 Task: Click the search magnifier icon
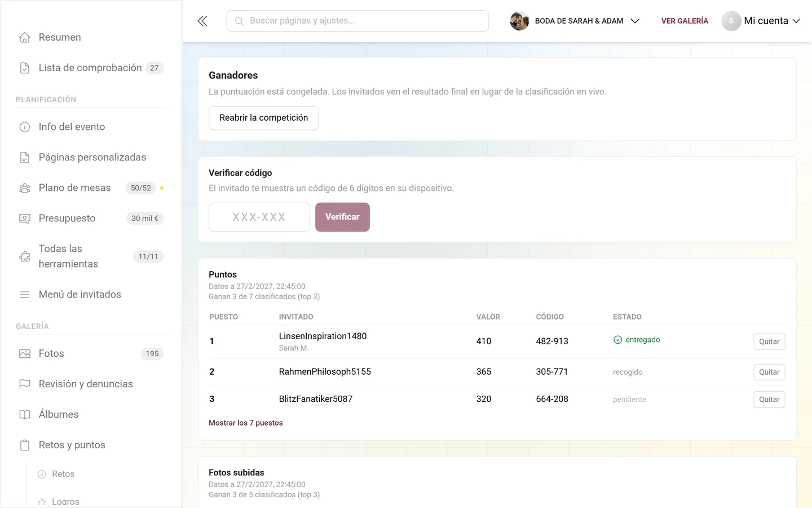point(239,21)
